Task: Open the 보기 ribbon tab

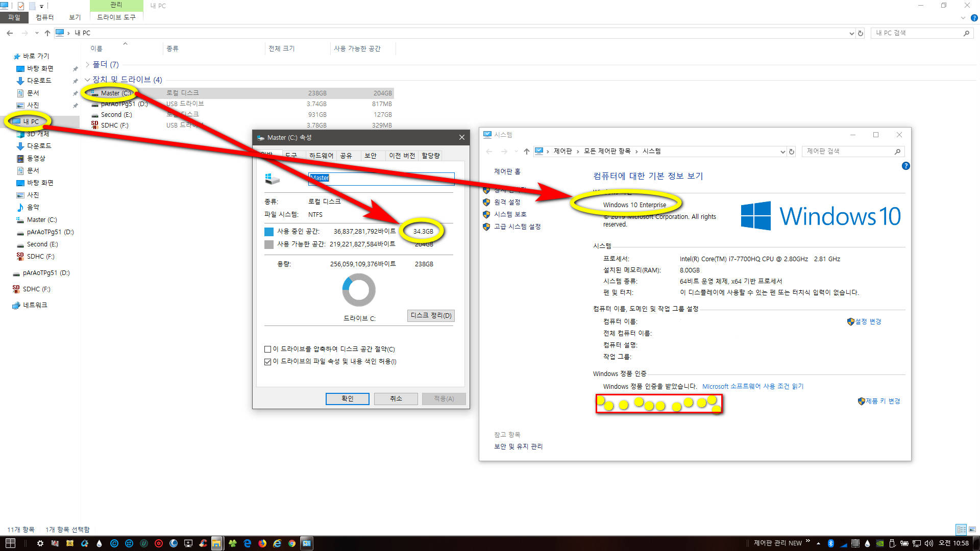Action: (75, 17)
